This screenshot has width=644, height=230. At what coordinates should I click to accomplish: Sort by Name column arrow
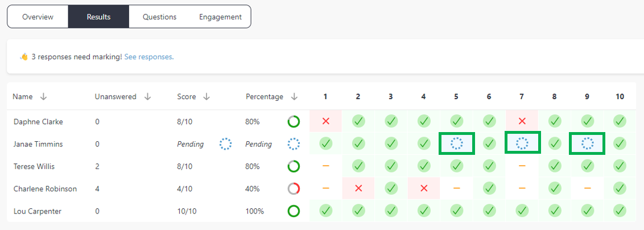(44, 97)
